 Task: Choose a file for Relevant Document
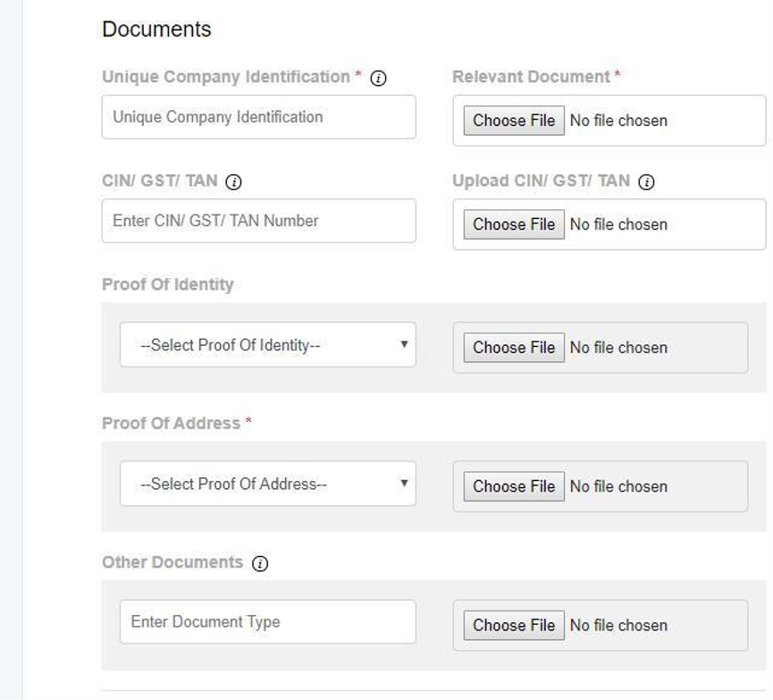pyautogui.click(x=514, y=121)
